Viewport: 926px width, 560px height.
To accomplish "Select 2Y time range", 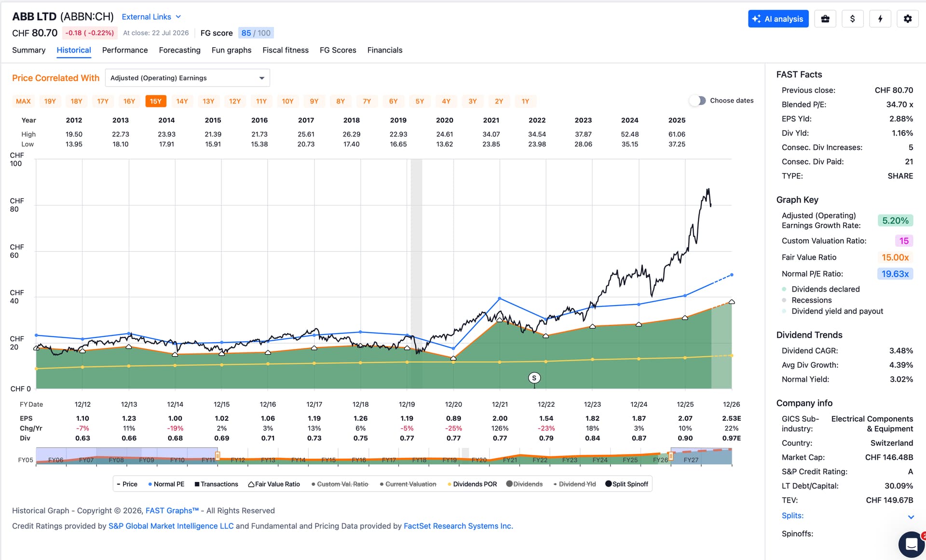I will [499, 101].
